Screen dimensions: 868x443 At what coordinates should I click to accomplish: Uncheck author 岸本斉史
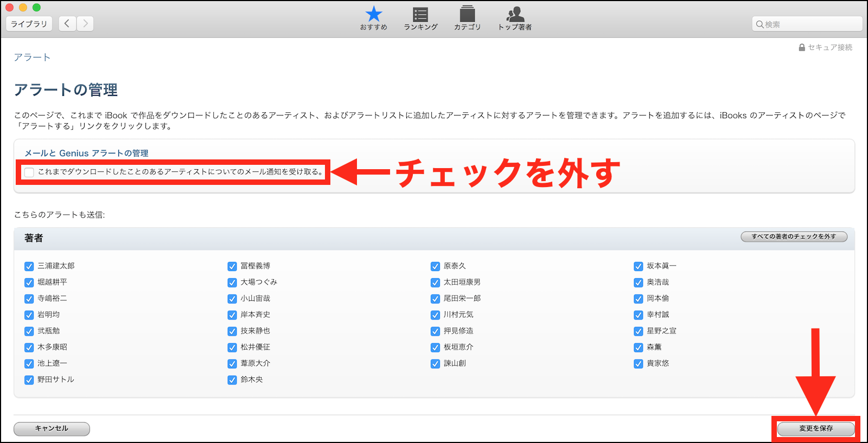pyautogui.click(x=232, y=315)
